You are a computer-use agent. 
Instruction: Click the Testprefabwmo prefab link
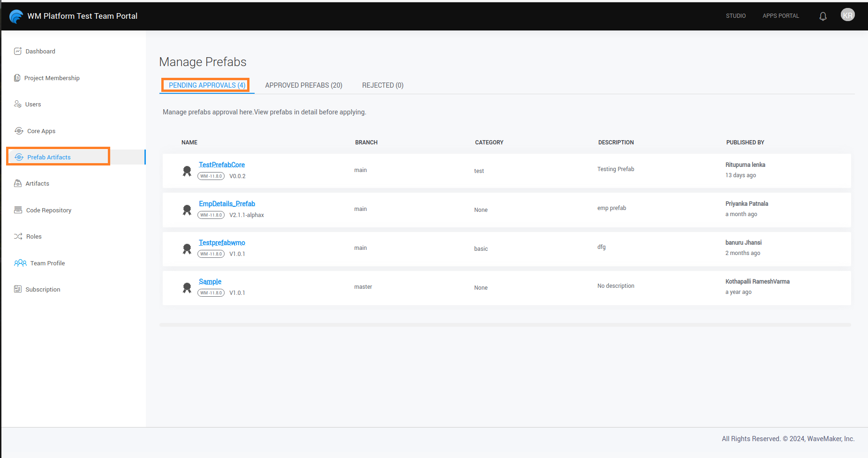[222, 243]
